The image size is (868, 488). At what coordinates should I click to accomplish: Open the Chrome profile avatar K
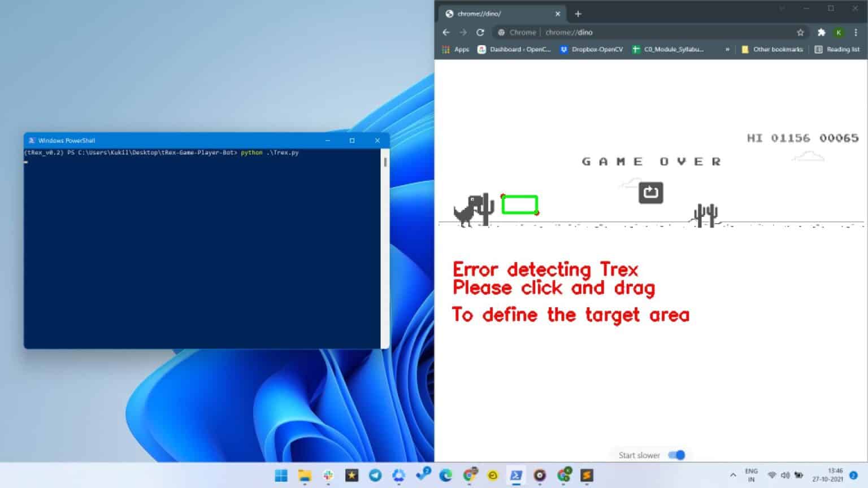click(839, 33)
